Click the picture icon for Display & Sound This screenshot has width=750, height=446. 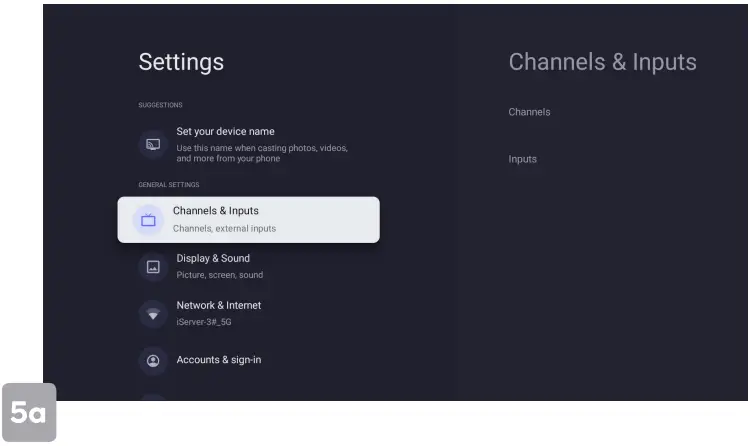coord(153,266)
